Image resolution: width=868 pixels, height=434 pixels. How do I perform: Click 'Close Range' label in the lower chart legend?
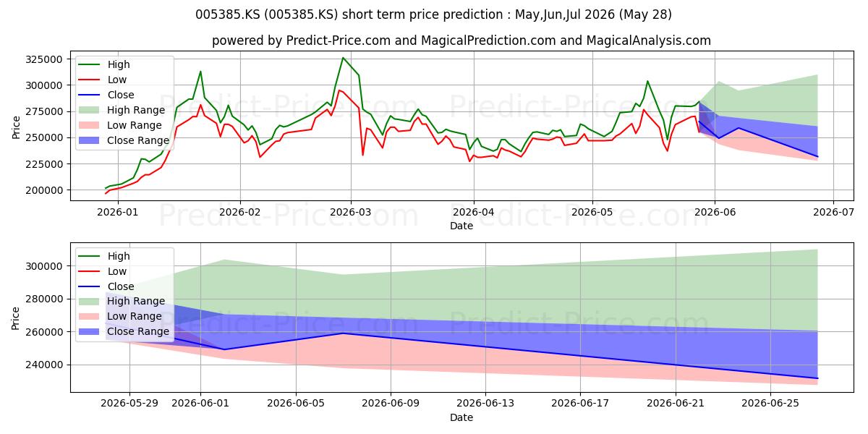pyautogui.click(x=140, y=332)
